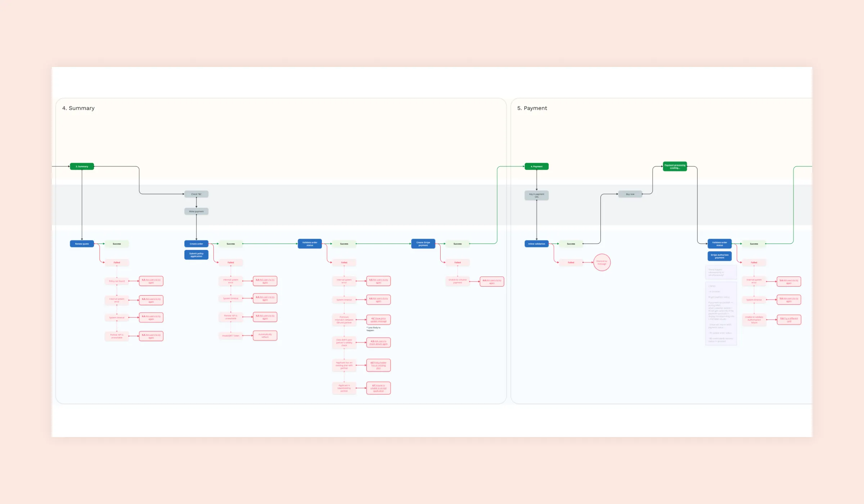Select the 'Buy now' grey node
This screenshot has height=504, width=864.
630,194
